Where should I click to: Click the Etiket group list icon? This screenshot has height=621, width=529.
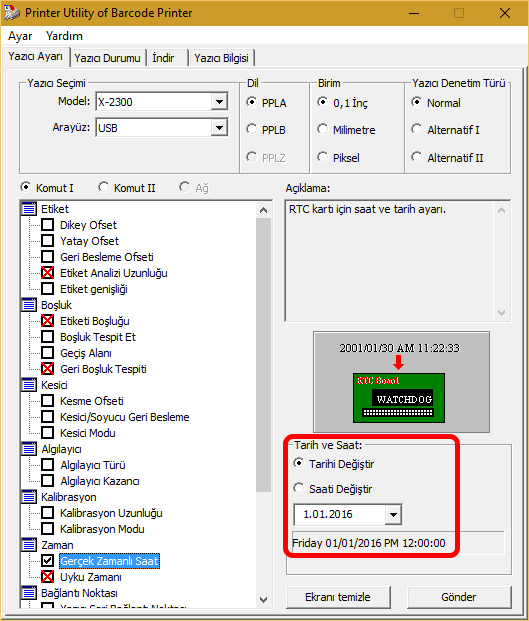click(29, 209)
